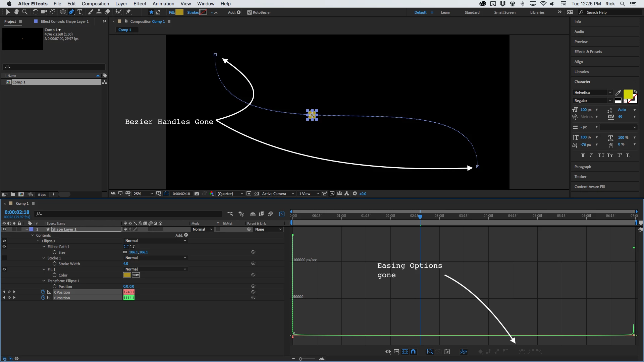Open the Content-Aware Fill panel

tap(589, 187)
